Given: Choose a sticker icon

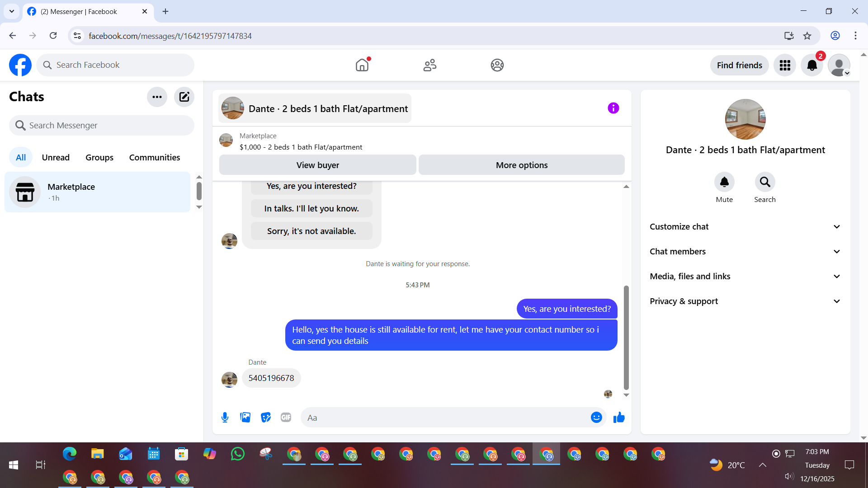Looking at the screenshot, I should (266, 418).
